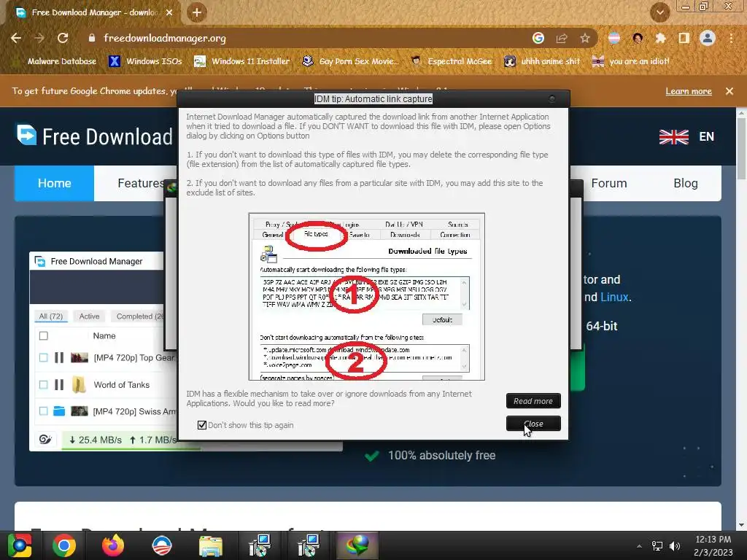
Task: Close the IDM tip dialog with Close button
Action: point(533,424)
